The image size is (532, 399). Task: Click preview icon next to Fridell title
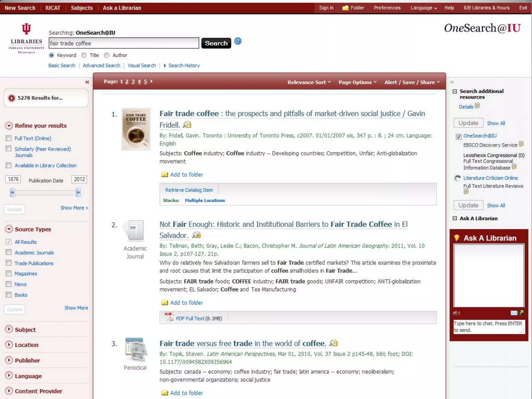click(x=187, y=125)
